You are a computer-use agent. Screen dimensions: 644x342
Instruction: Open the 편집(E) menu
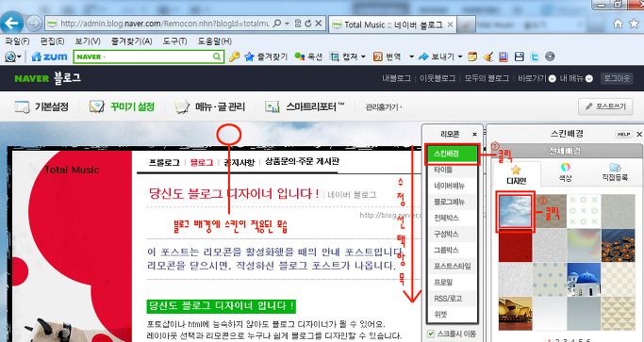click(52, 41)
